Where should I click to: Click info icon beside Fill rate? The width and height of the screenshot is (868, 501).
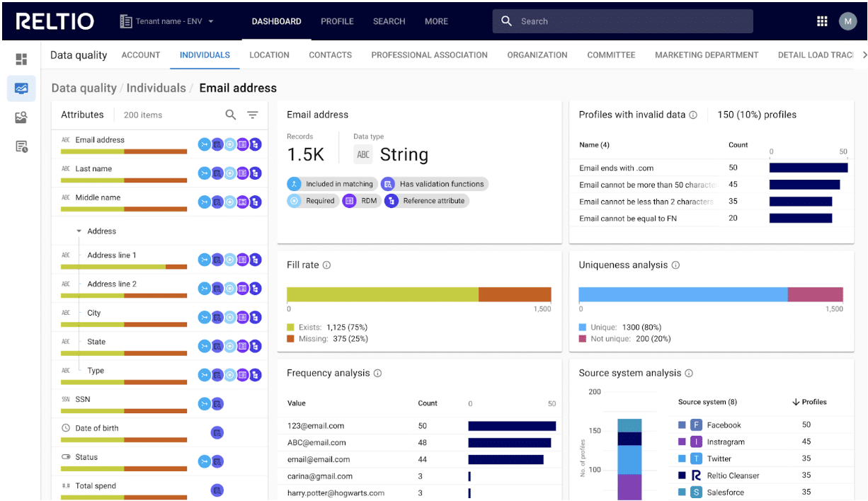click(x=326, y=265)
